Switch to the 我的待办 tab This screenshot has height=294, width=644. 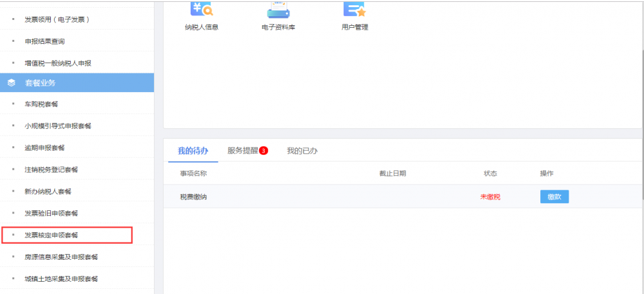click(193, 151)
